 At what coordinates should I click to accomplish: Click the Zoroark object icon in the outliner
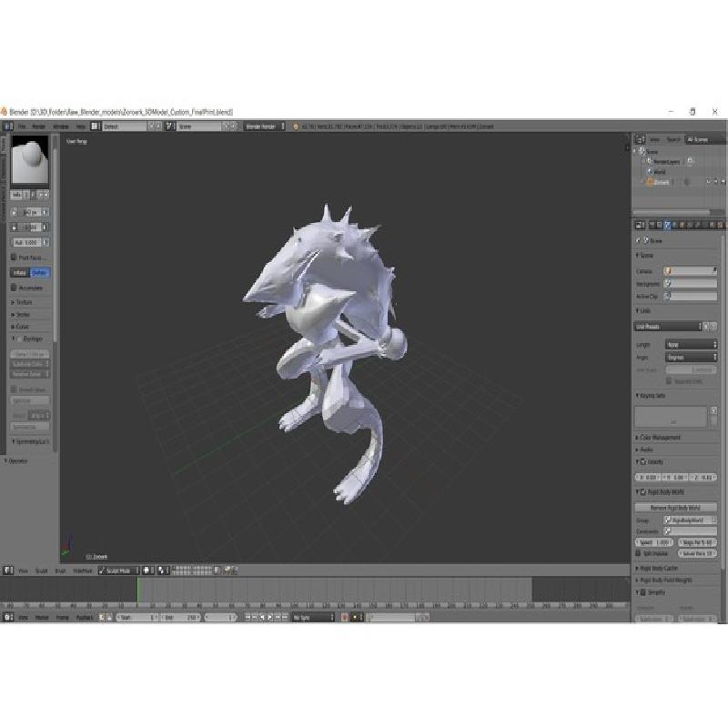(x=650, y=183)
